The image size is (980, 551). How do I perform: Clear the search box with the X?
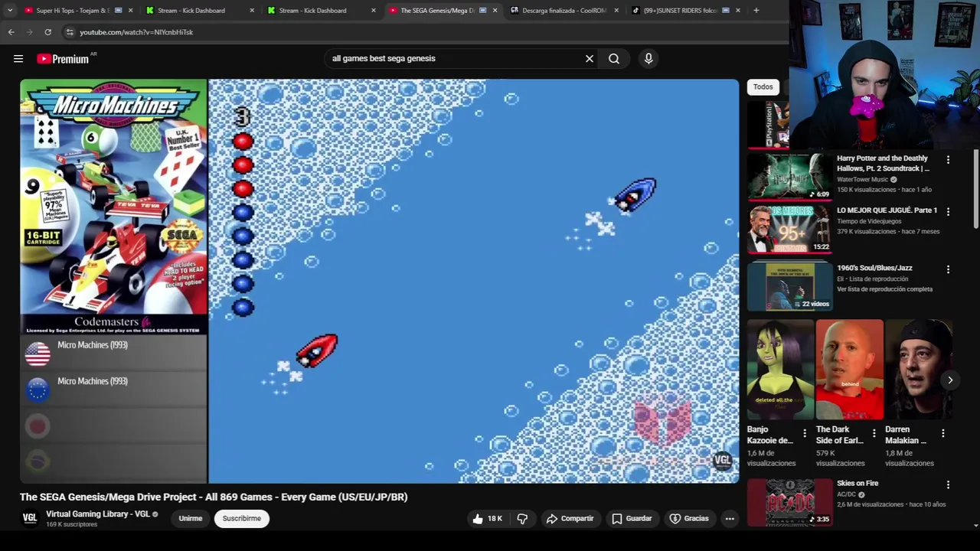[x=590, y=59]
